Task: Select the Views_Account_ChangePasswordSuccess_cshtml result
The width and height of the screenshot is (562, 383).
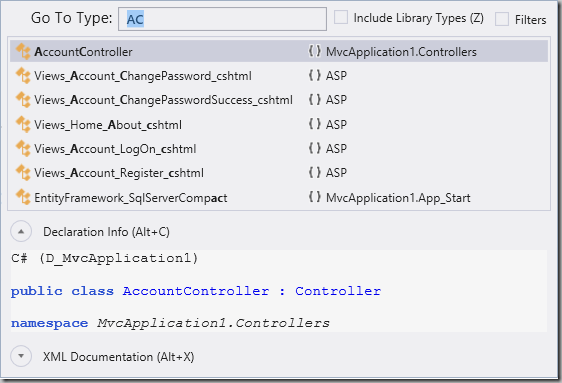Action: (x=279, y=100)
